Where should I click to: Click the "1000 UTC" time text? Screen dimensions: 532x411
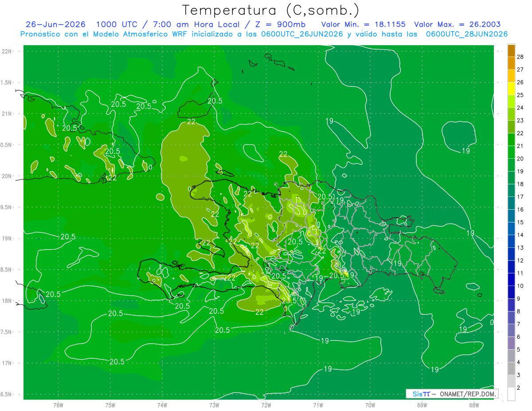117,24
